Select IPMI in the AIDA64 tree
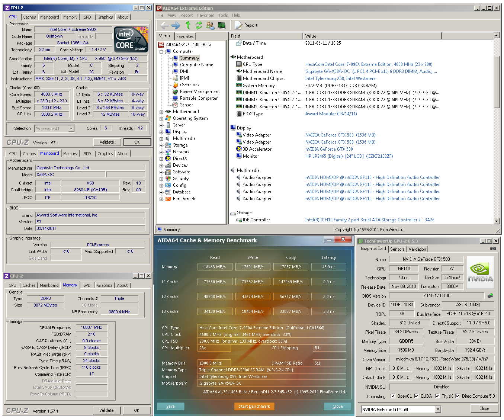Image resolution: width=504 pixels, height=420 pixels. pos(184,78)
